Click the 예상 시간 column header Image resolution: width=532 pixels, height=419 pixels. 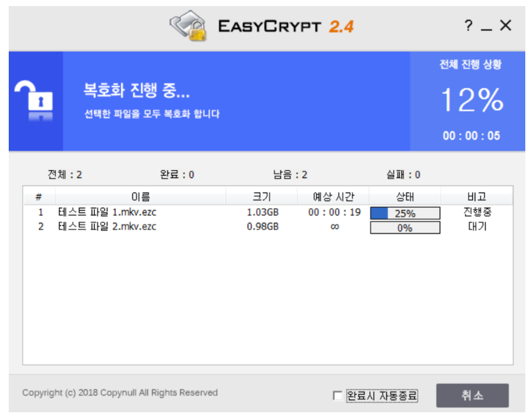click(333, 196)
